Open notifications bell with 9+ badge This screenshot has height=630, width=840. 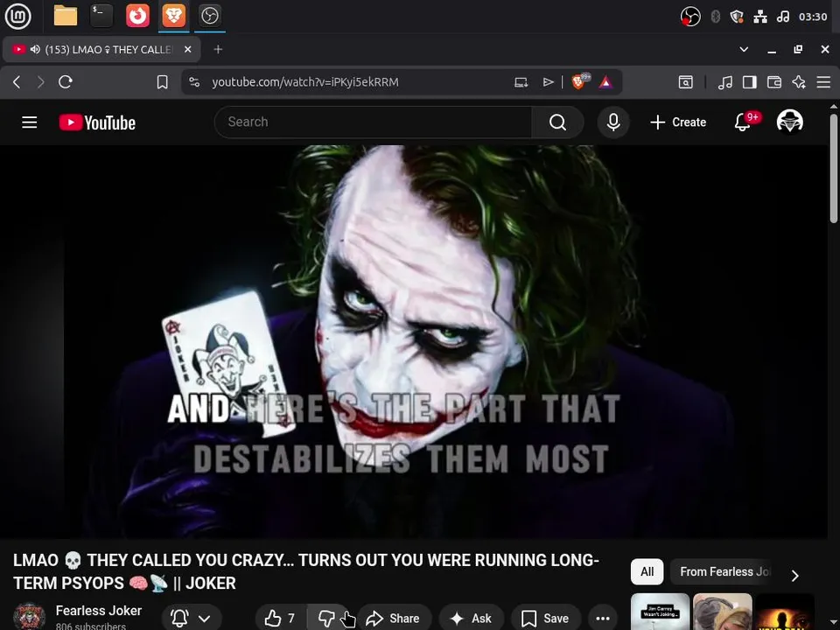tap(744, 122)
